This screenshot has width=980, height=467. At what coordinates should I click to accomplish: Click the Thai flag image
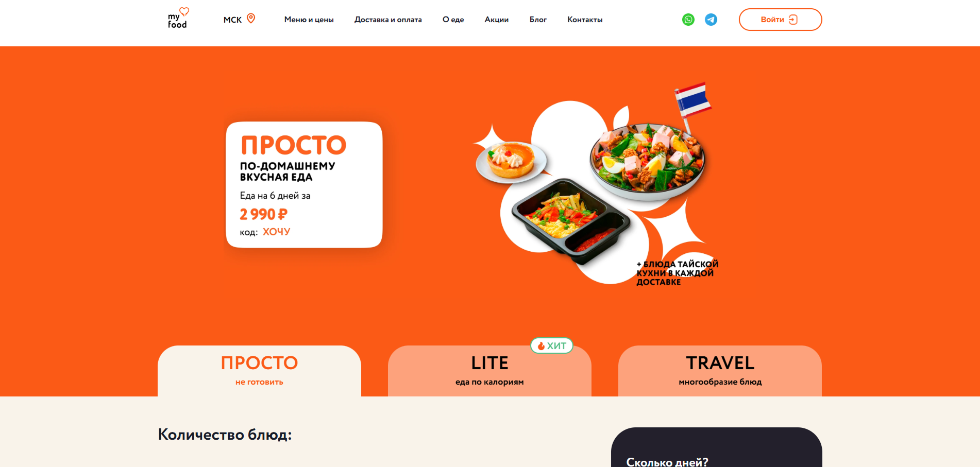click(692, 101)
